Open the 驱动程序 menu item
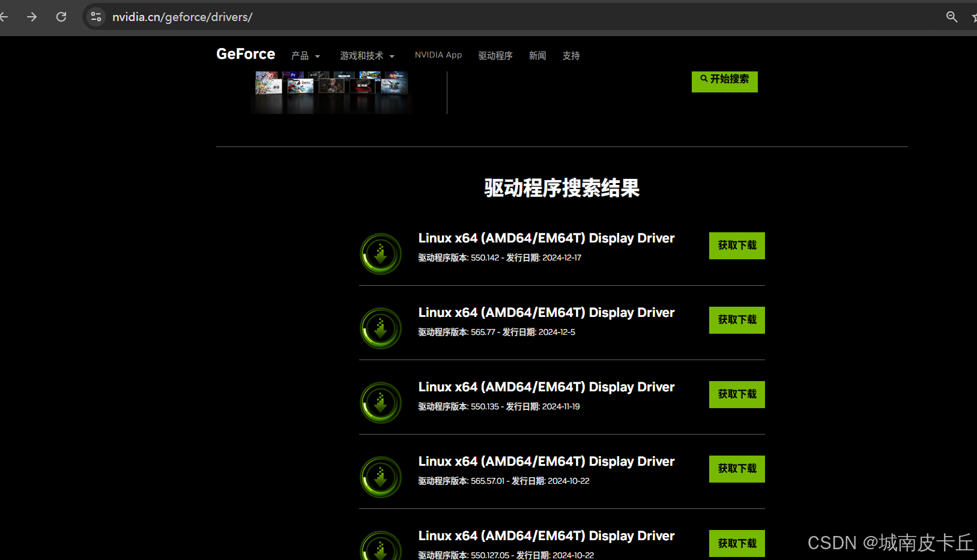This screenshot has height=560, width=977. 495,56
